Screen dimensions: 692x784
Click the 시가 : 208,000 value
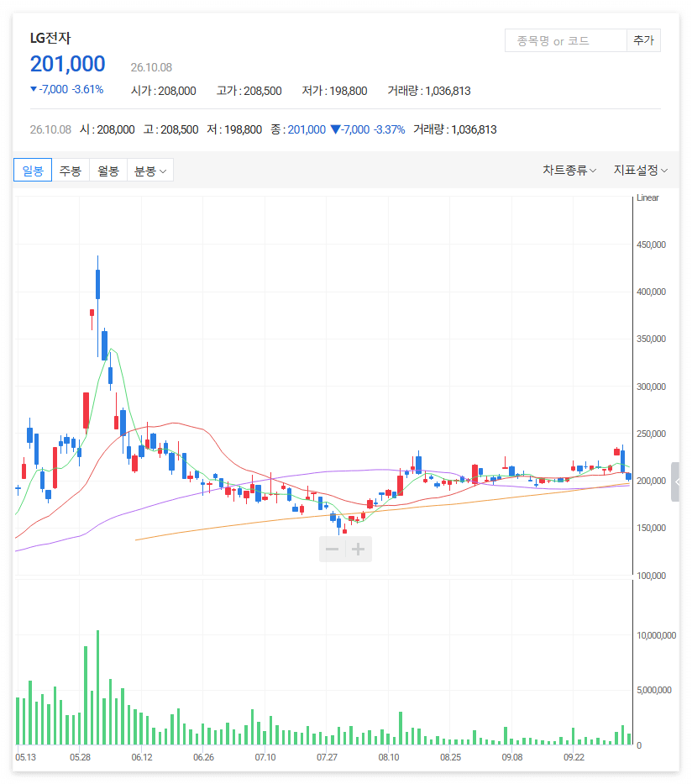pos(164,91)
